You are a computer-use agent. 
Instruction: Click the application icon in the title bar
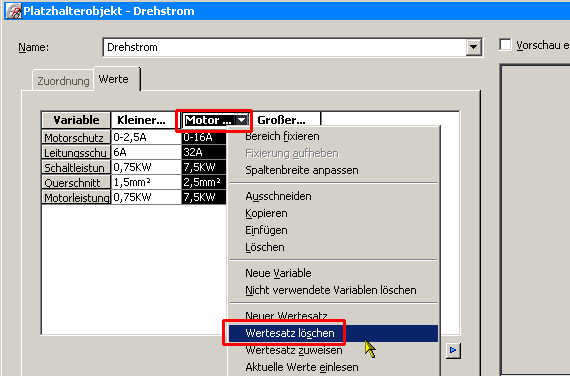[x=13, y=11]
